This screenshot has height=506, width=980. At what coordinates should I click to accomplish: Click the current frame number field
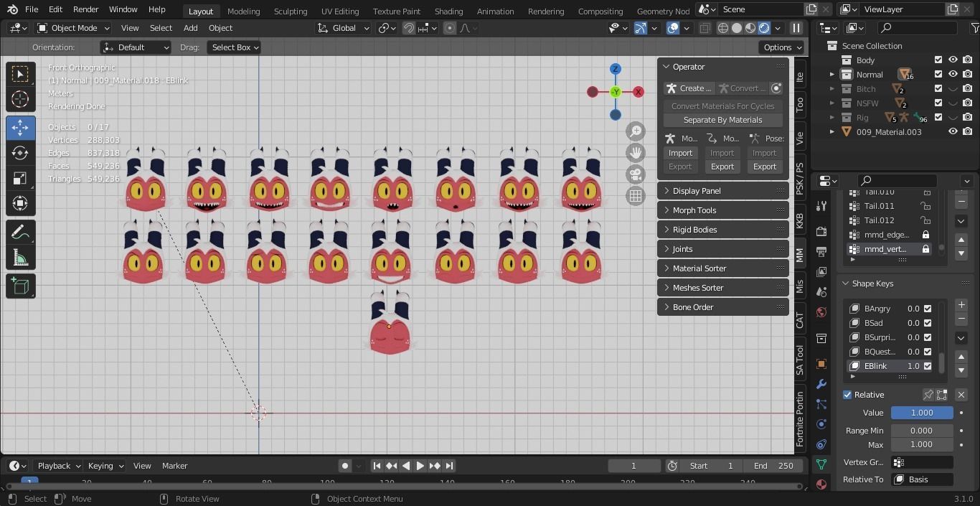633,466
